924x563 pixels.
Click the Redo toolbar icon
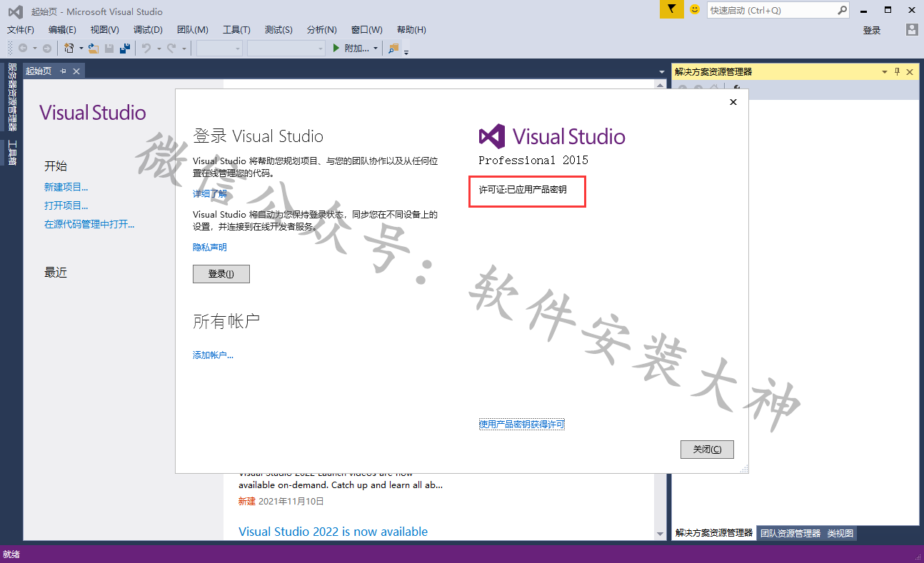click(x=171, y=49)
